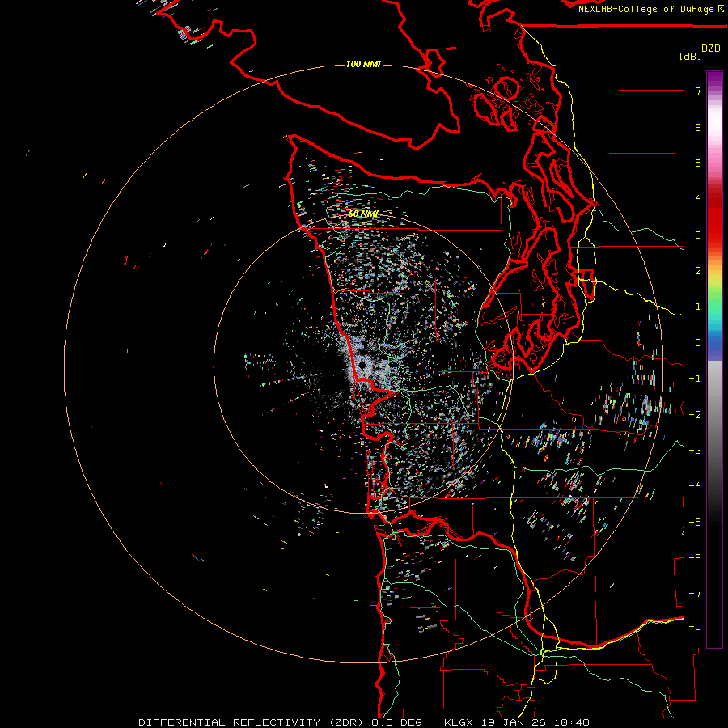Click the 7 value on the scale
The height and width of the screenshot is (728, 728).
[x=698, y=91]
